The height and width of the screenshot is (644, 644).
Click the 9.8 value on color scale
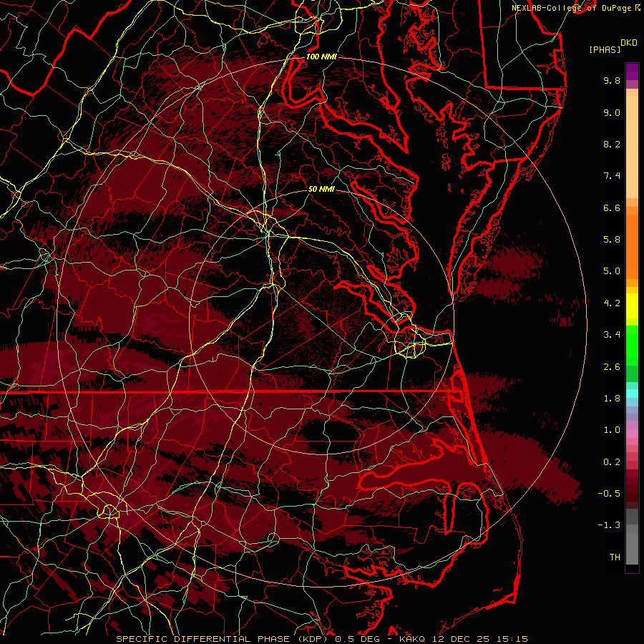[612, 80]
